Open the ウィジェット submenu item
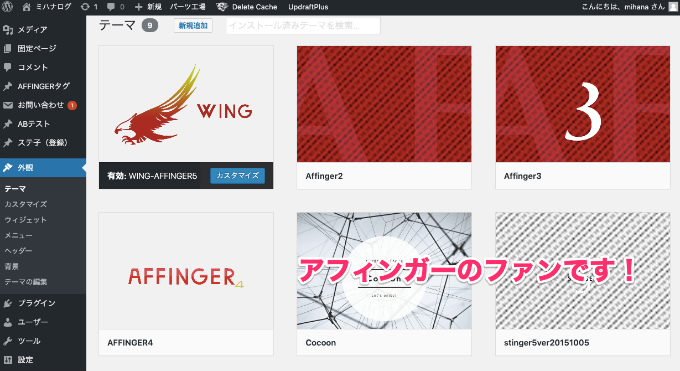Viewport: 680px width, 371px height. [26, 220]
